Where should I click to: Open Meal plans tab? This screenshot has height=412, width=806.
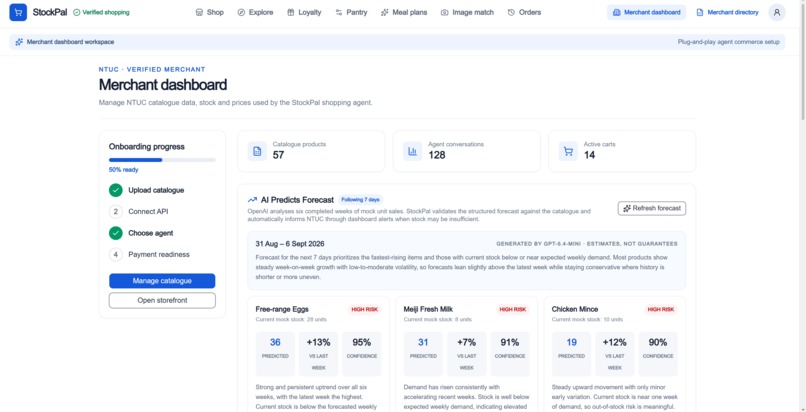pyautogui.click(x=404, y=12)
